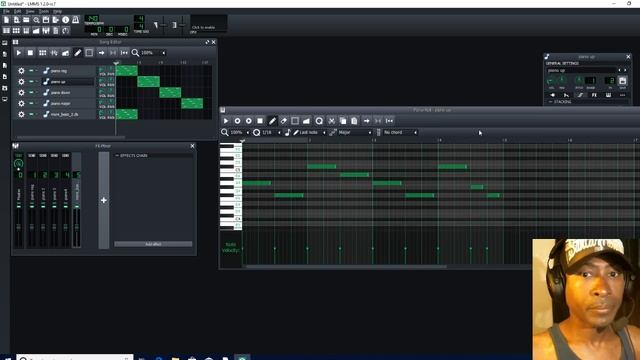Show the Automation Editor from main toolbar
The image size is (640, 360).
click(36, 31)
